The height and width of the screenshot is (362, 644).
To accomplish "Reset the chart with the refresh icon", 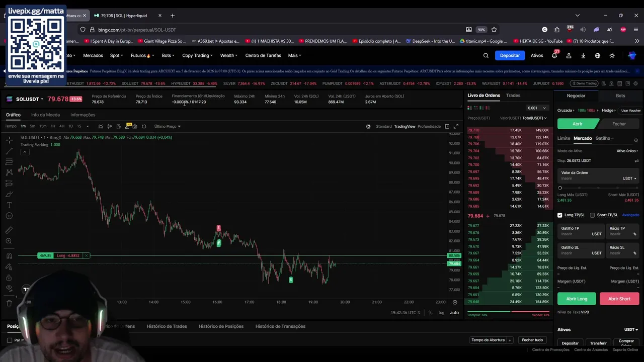I will [144, 126].
